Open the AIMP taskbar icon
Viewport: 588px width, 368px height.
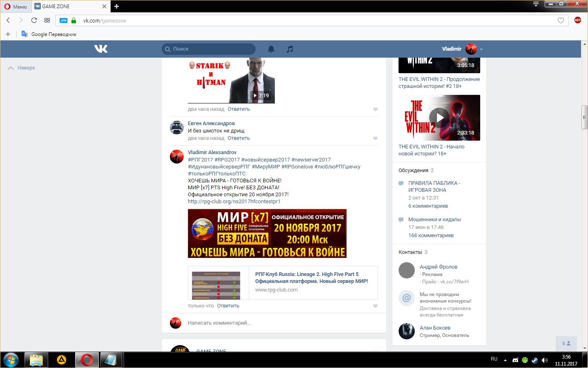tap(62, 360)
